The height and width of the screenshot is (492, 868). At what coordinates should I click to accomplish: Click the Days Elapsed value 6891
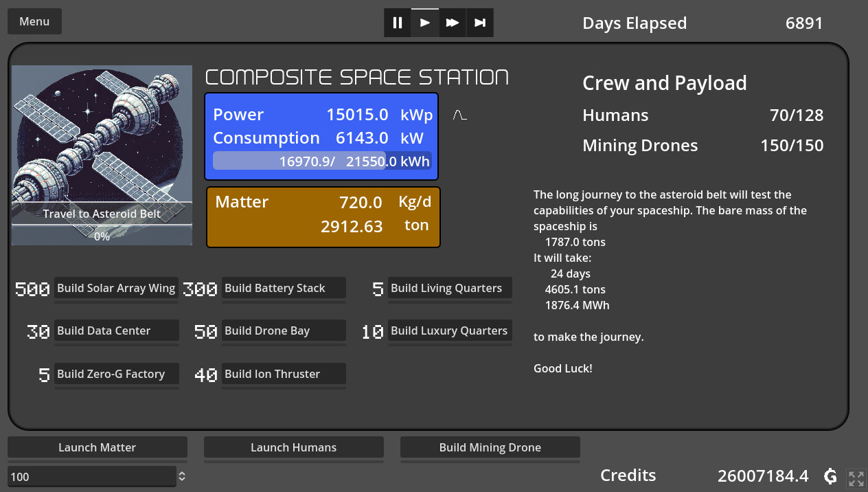click(804, 23)
